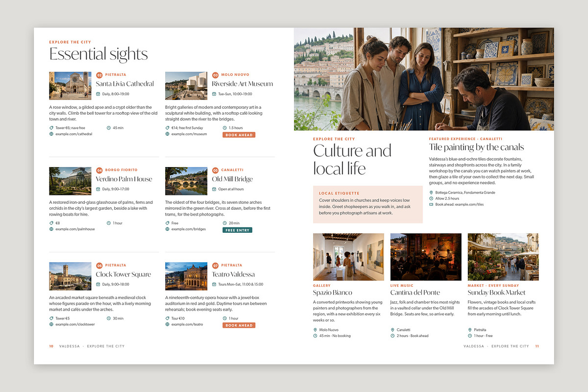Click the map pin icon beside Canaletti under Cantina del Ponte
Screen dimensions: 588x392
(392, 330)
